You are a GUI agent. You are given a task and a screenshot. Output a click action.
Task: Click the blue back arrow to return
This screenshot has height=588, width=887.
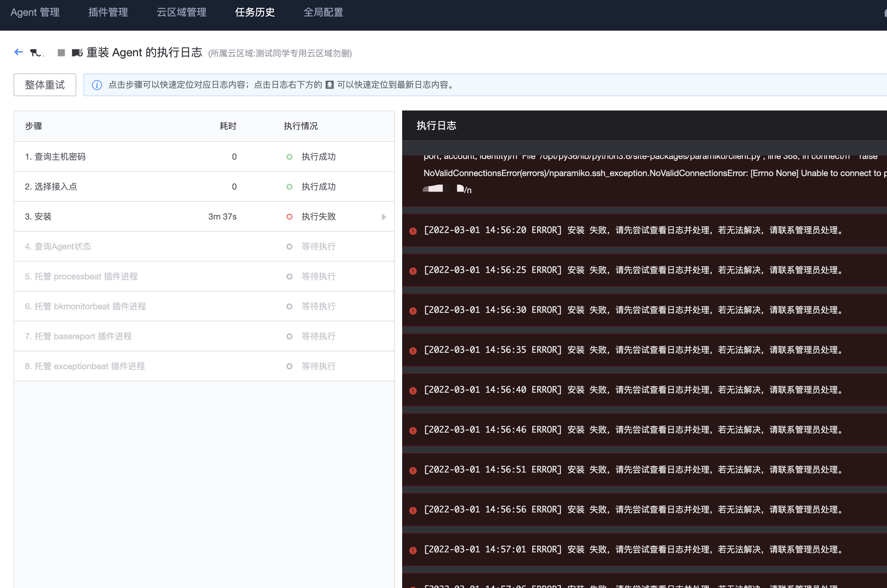point(19,52)
